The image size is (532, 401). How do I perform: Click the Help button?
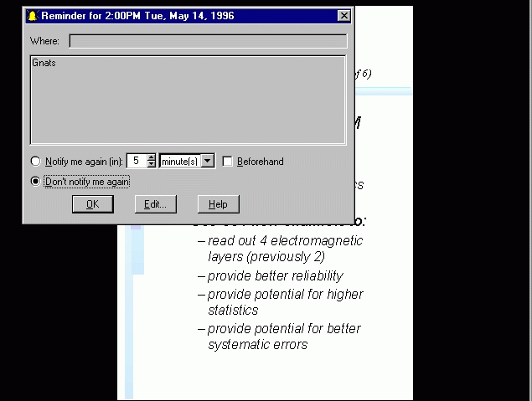click(x=218, y=204)
